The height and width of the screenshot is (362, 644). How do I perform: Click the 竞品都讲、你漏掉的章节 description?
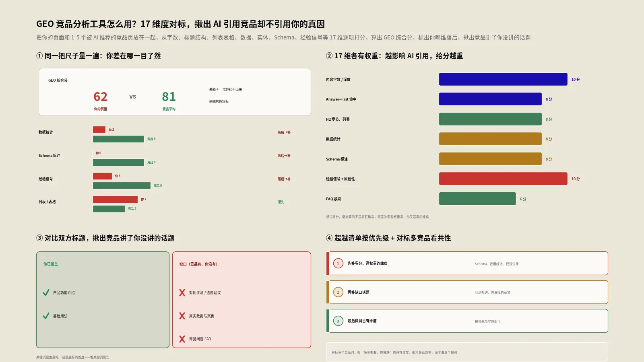[492, 292]
